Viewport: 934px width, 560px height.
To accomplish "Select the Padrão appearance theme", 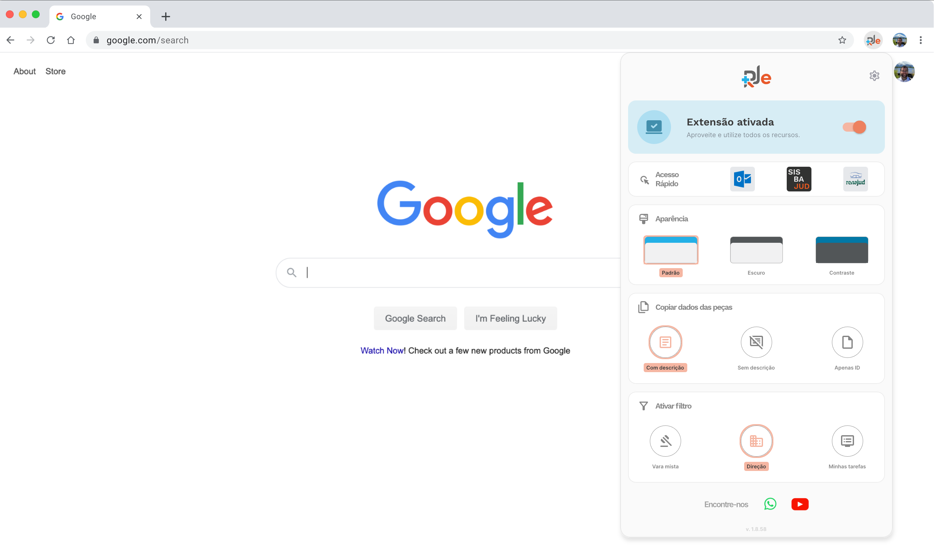I will 671,250.
